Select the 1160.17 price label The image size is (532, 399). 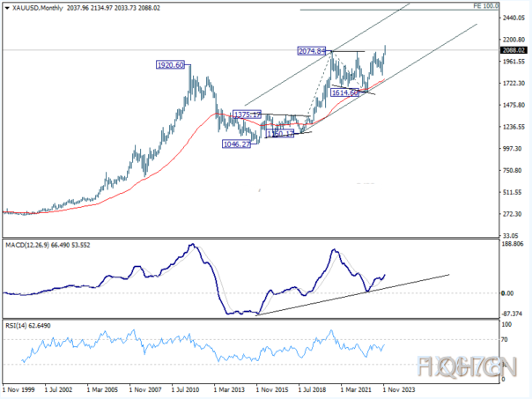(280, 134)
